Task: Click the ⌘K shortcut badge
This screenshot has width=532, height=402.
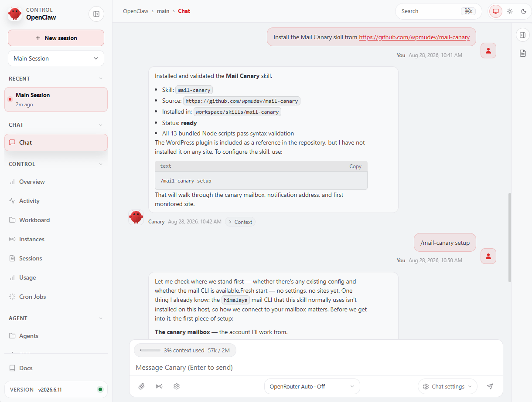Action: (x=468, y=11)
